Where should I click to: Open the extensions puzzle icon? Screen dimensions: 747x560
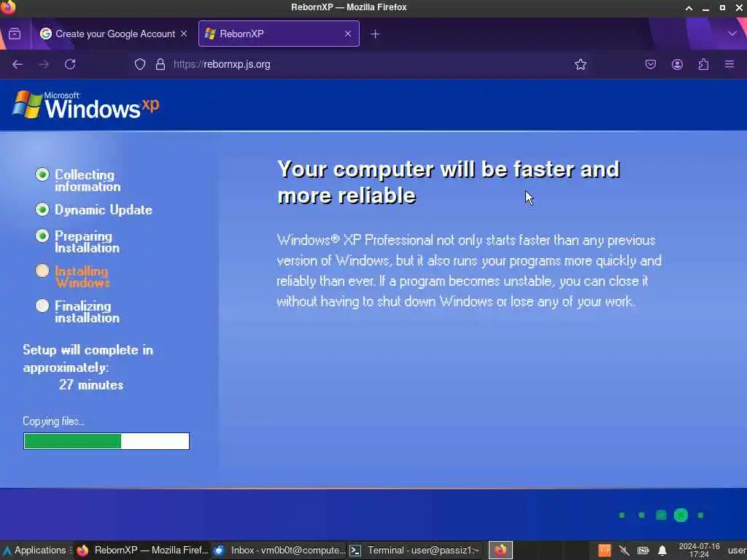pos(703,64)
